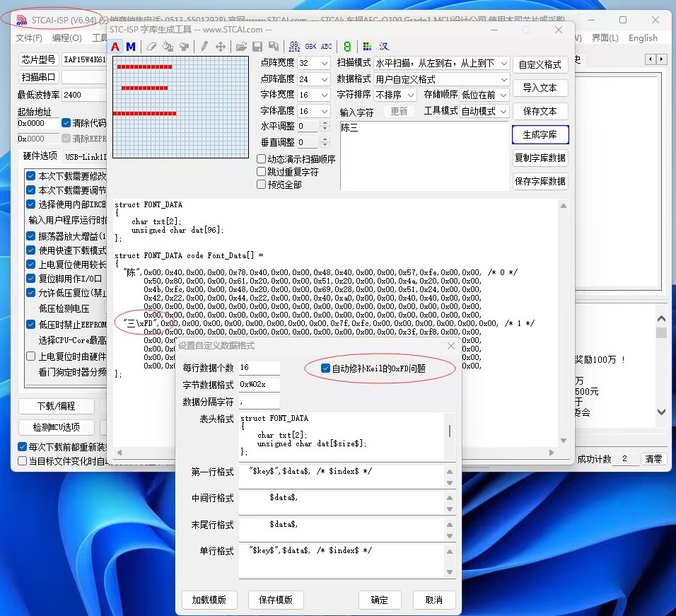Click the green seven-segment 8 icon
Viewport: 676px width, 616px height.
pyautogui.click(x=347, y=47)
